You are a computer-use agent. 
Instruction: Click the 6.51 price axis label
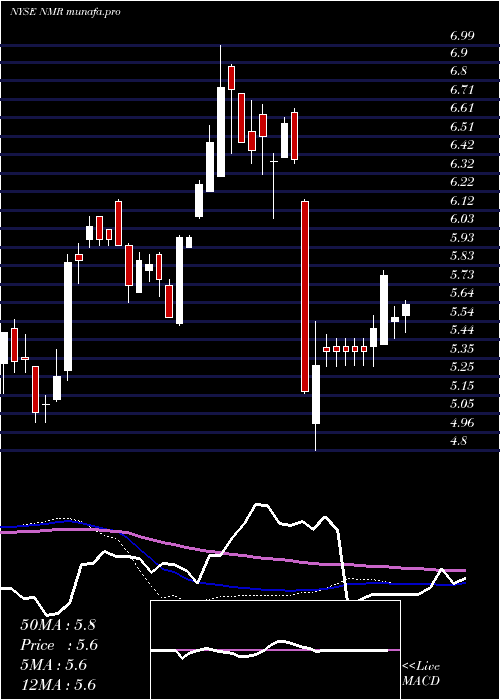462,127
